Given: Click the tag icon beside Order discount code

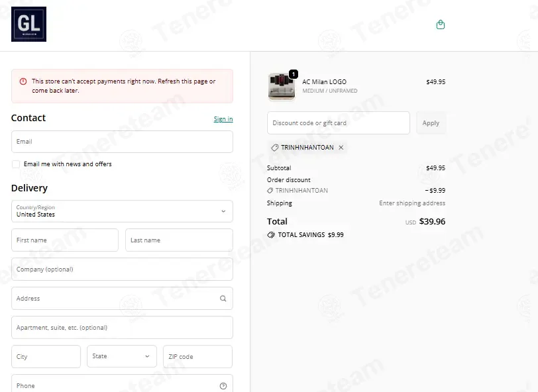Looking at the screenshot, I should (270, 190).
